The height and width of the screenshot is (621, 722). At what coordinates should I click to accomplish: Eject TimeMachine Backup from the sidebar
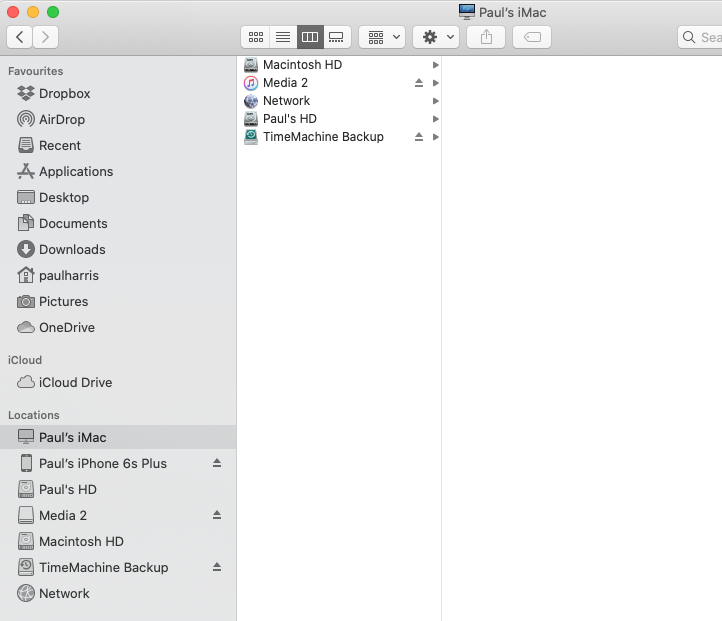217,567
